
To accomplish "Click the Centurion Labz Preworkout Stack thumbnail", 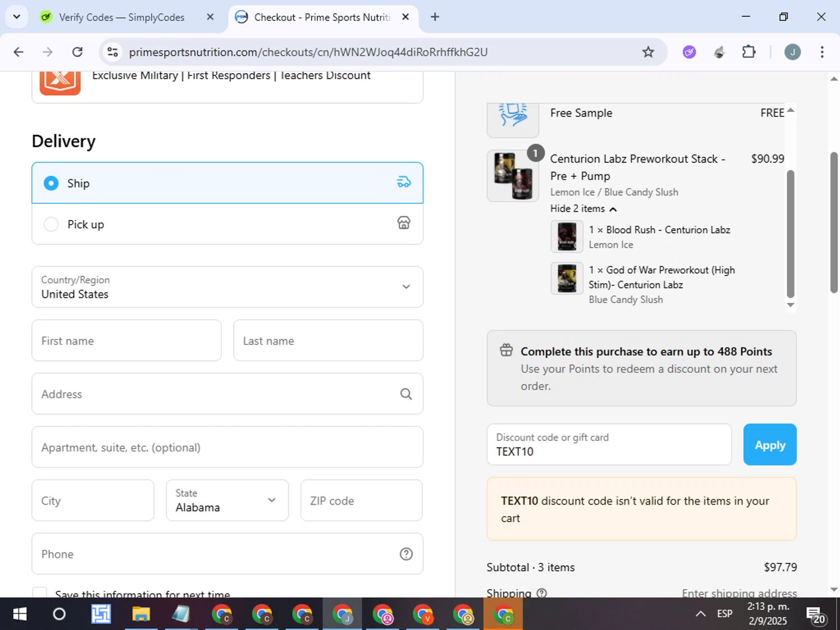I will [x=513, y=176].
